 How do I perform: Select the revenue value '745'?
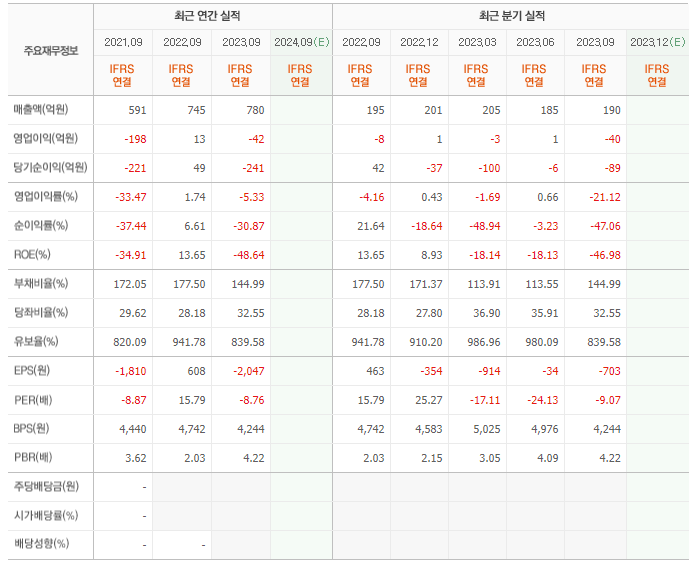tap(196, 110)
